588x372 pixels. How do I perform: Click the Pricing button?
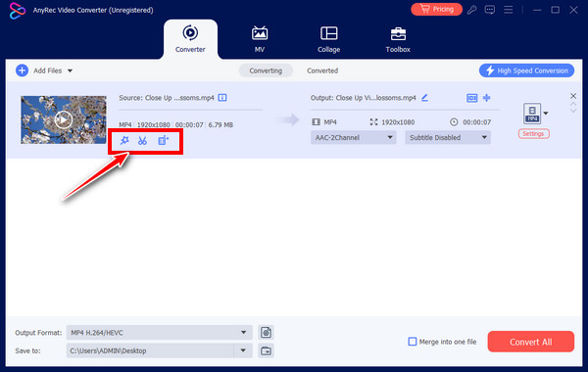[x=436, y=9]
